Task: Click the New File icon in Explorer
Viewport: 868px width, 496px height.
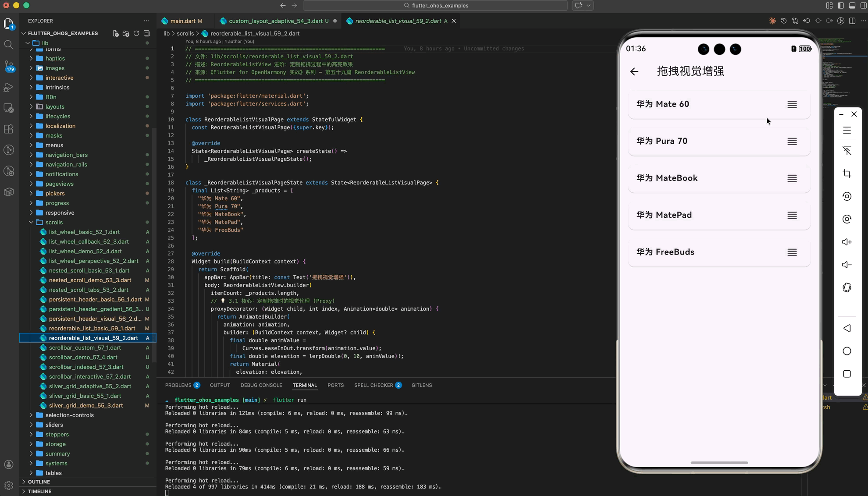Action: 116,33
